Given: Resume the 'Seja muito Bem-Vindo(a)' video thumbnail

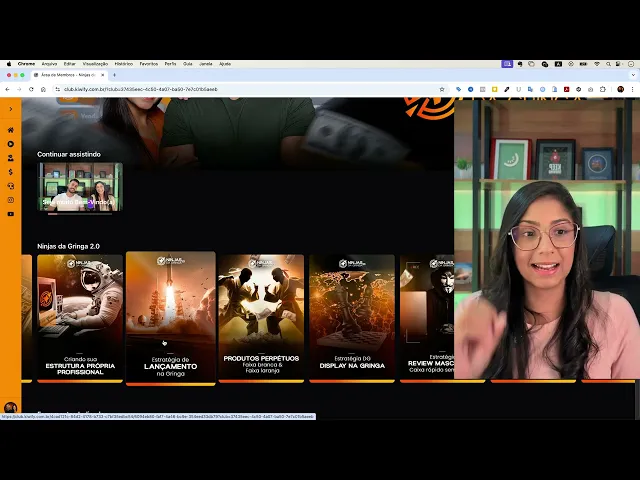Looking at the screenshot, I should (80, 187).
